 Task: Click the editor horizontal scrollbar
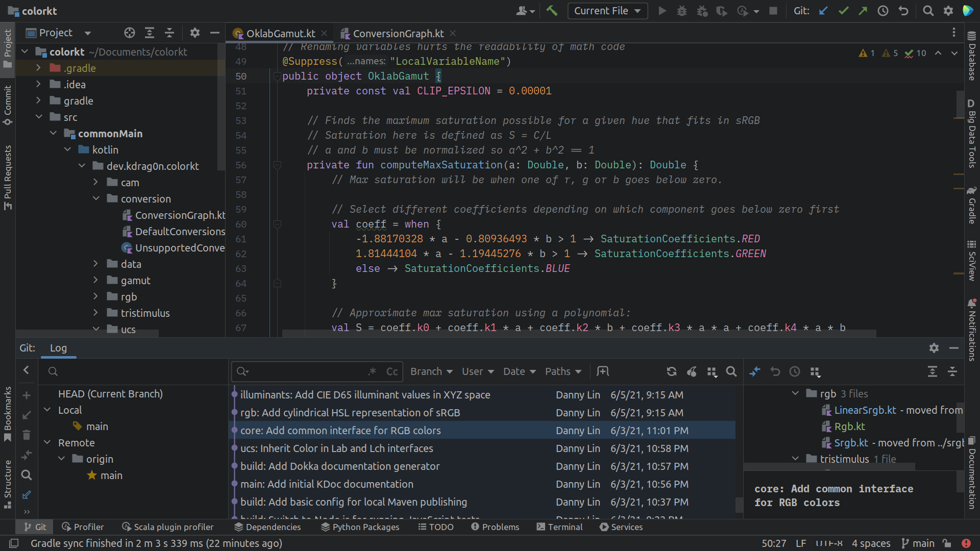(x=579, y=333)
